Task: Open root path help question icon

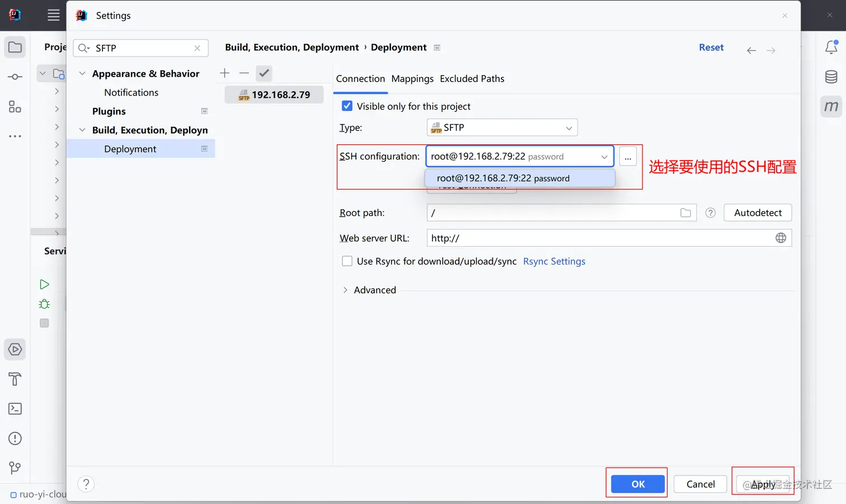Action: click(x=711, y=213)
